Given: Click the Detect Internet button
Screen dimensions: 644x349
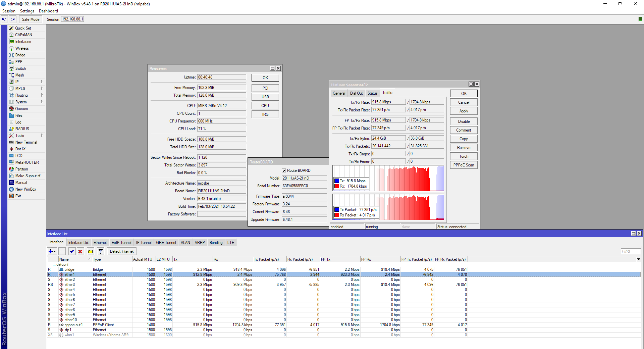Looking at the screenshot, I should click(122, 251).
